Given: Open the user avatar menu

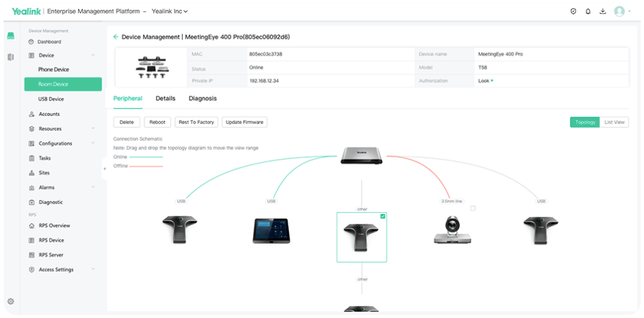Looking at the screenshot, I should coord(619,11).
